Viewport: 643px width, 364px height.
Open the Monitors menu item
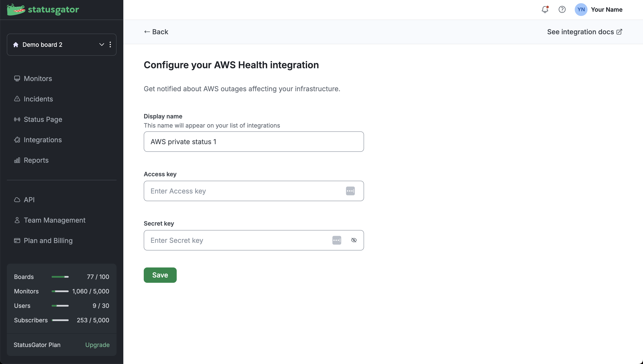(38, 78)
